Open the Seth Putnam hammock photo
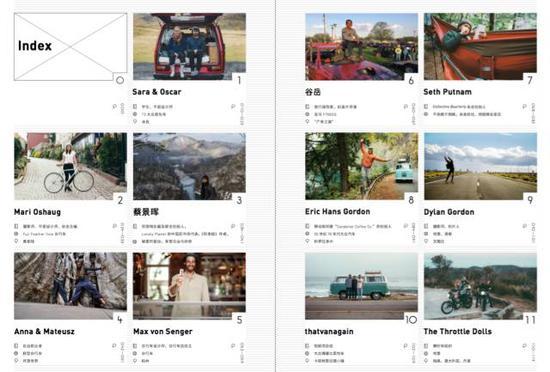Image resolution: width=550 pixels, height=372 pixels. click(480, 46)
